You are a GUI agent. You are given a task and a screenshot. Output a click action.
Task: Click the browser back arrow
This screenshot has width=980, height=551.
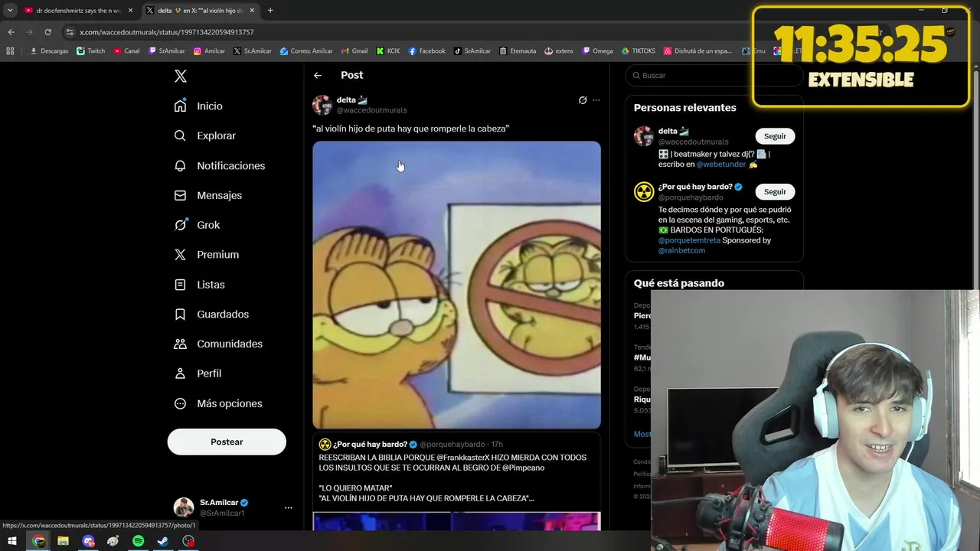[11, 32]
